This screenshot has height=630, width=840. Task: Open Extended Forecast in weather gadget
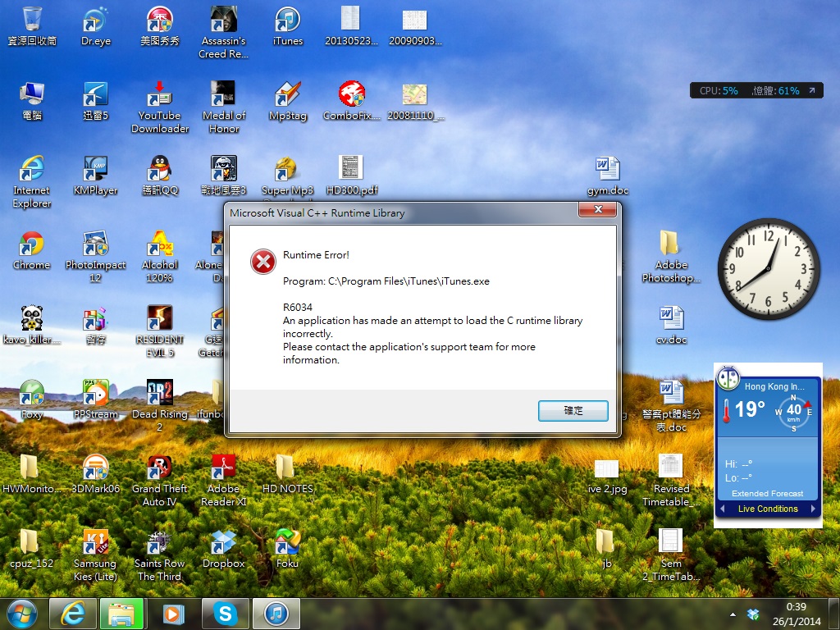pos(767,493)
